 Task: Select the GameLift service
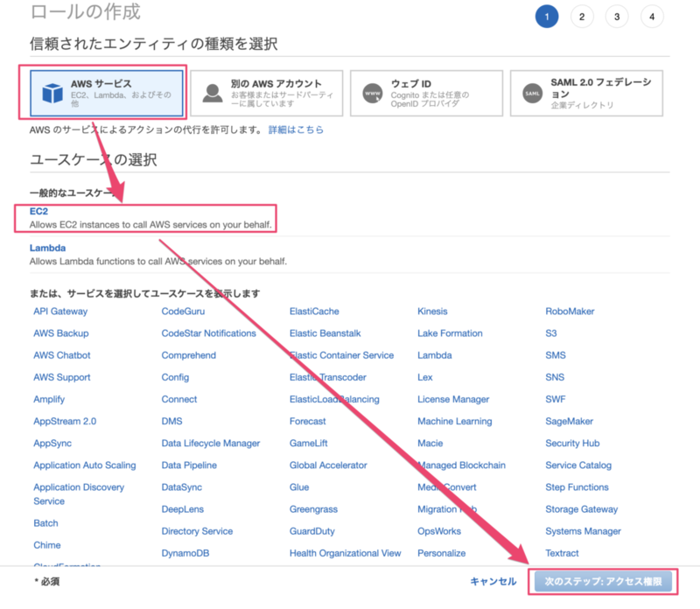309,444
